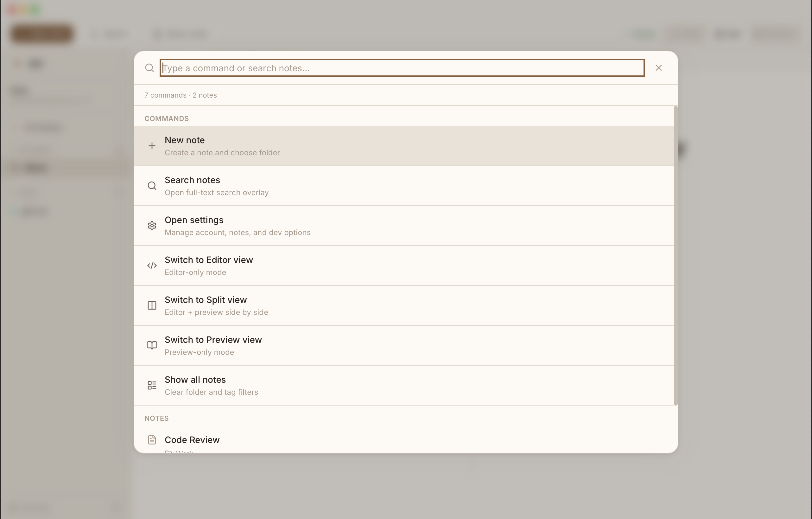
Task: Dismiss the palette with the X button
Action: click(659, 68)
